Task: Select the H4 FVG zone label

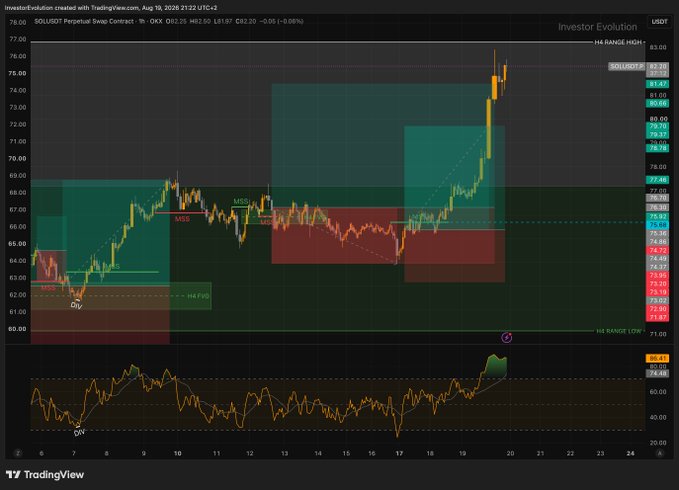Action: tap(198, 296)
